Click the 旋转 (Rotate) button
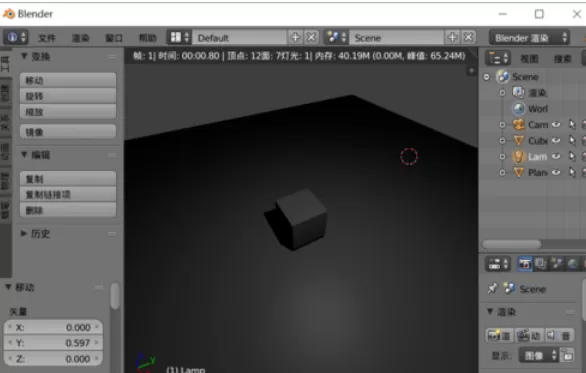This screenshot has height=373, width=586. (x=68, y=96)
